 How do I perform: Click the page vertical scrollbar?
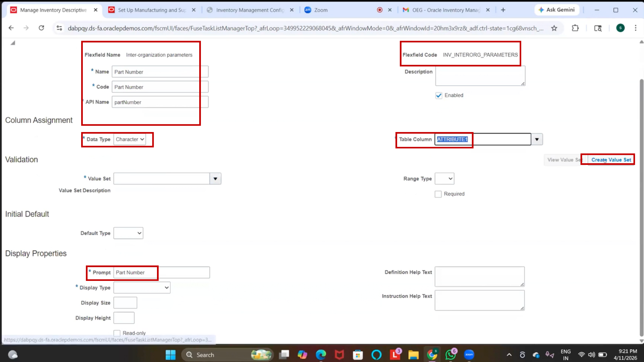click(641, 207)
